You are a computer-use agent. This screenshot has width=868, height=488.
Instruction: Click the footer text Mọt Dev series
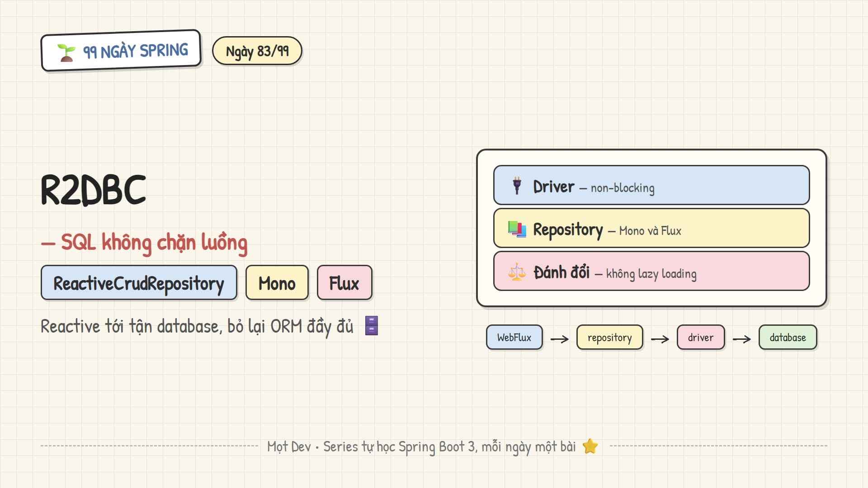[x=421, y=447]
